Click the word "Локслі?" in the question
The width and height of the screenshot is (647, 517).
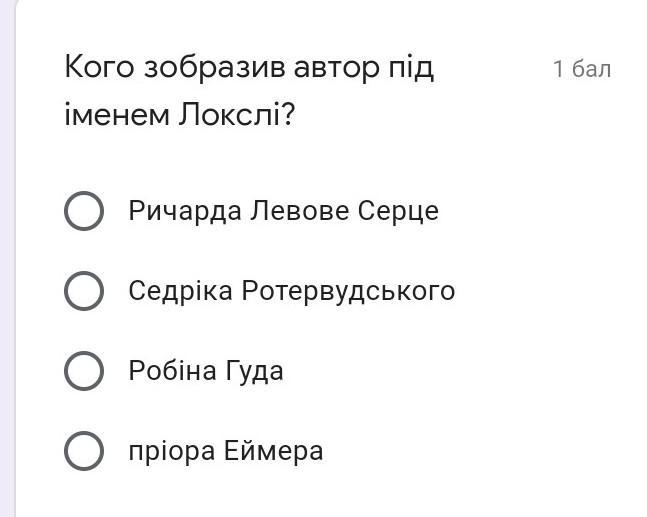[237, 116]
